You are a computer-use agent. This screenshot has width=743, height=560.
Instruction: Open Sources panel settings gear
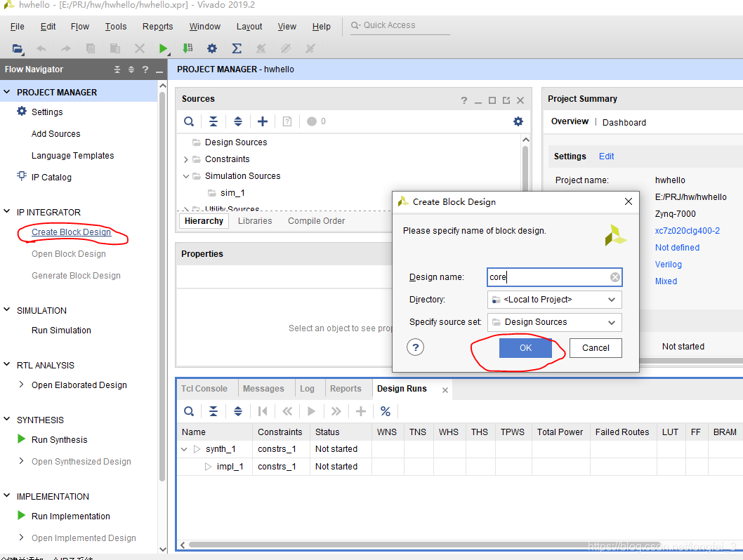[x=518, y=121]
